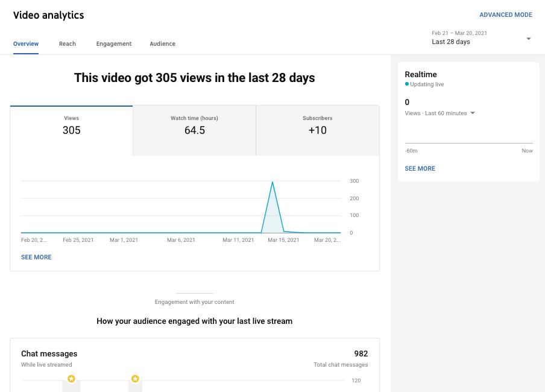Click the 982 total chat messages count
Viewport: 545px width, 392px height.
click(361, 353)
